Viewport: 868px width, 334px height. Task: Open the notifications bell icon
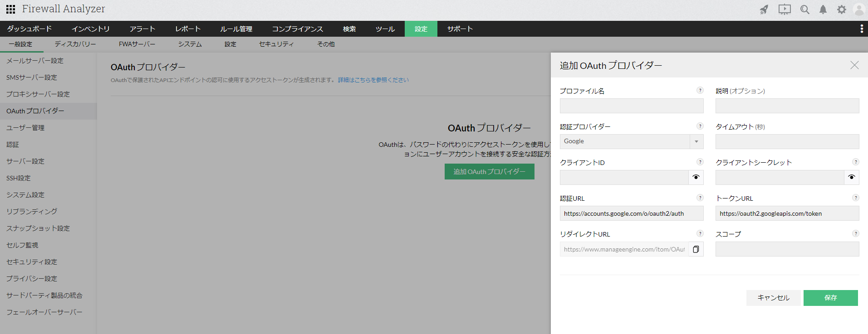point(823,10)
